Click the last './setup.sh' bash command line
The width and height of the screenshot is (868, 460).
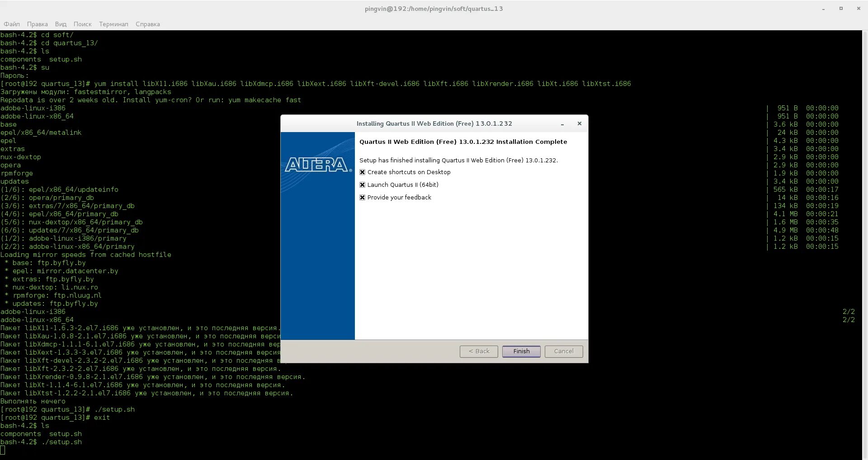point(41,442)
